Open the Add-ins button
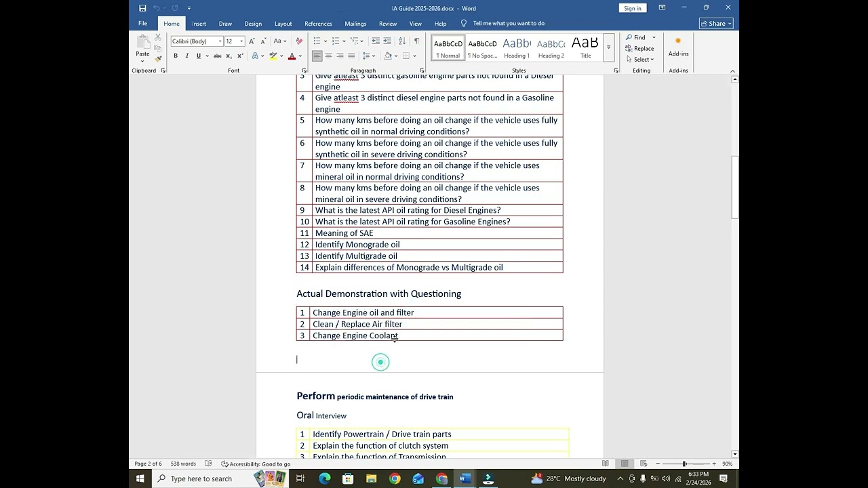 pos(678,47)
